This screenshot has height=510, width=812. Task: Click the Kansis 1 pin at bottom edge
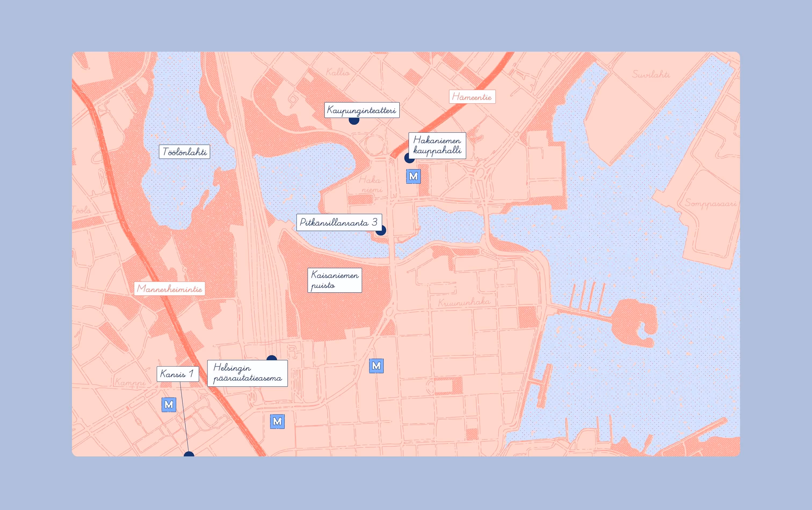[189, 454]
